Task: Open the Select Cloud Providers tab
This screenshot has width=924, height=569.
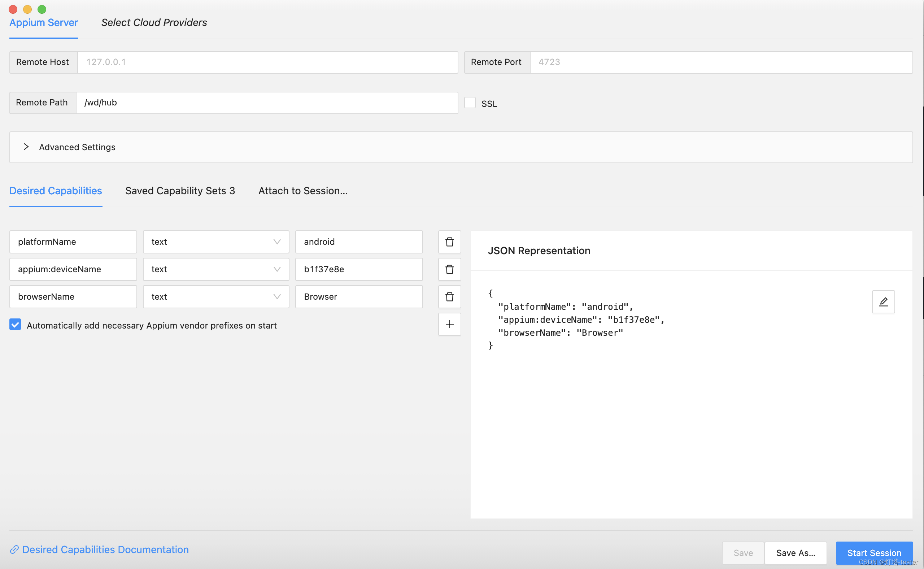Action: 154,23
